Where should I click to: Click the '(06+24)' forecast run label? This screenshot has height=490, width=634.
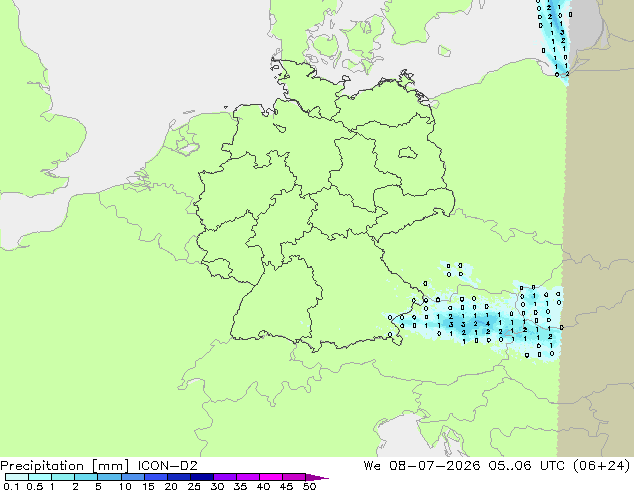(x=602, y=466)
